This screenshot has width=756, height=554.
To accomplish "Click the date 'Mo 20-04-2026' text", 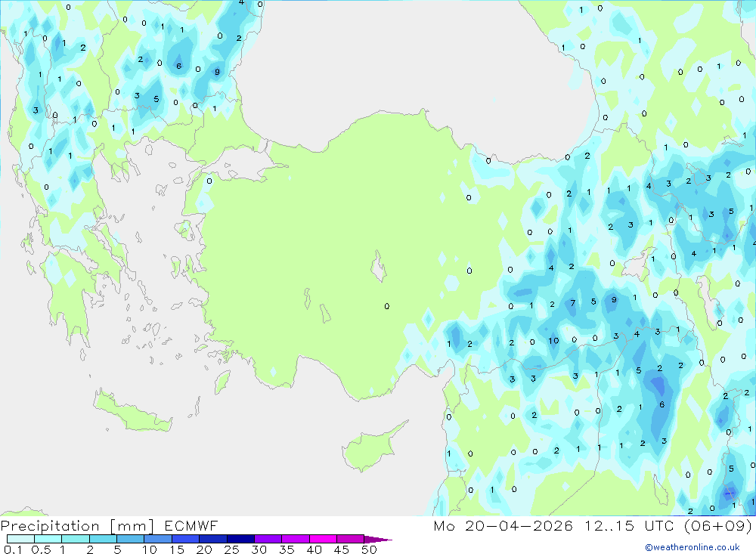I will (x=503, y=525).
